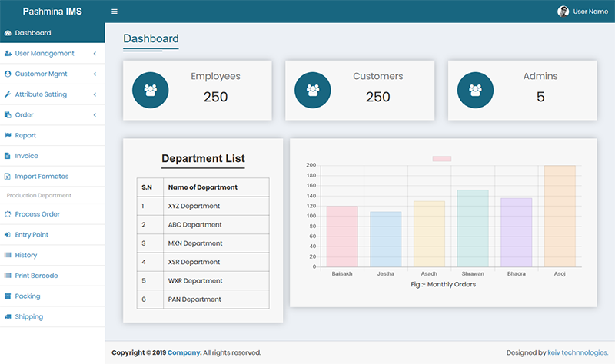Select Process Order in the sidebar

[37, 214]
